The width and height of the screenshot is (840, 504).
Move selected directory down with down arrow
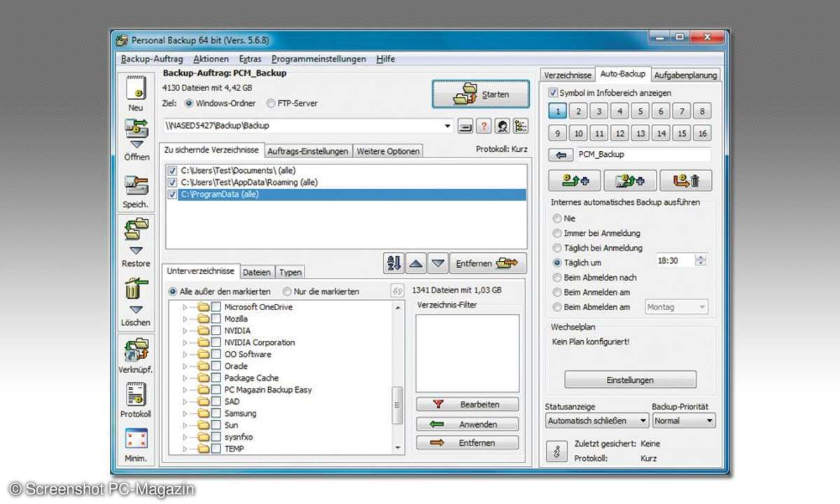(x=438, y=264)
